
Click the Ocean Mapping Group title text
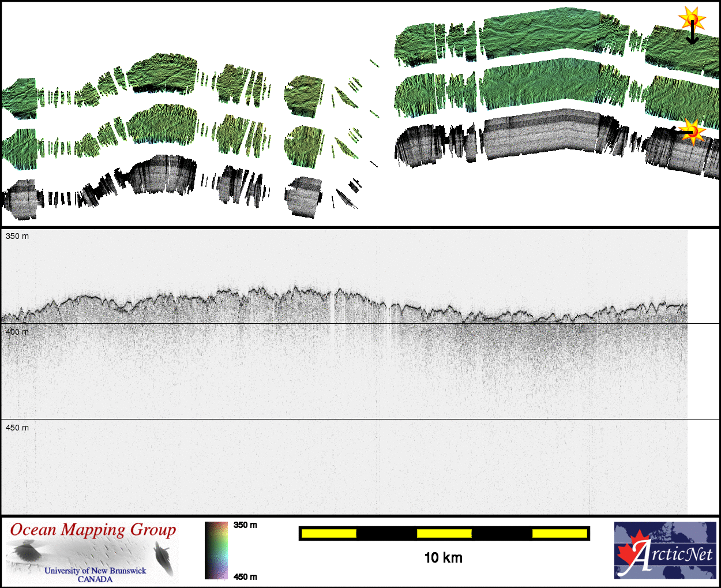[93, 530]
